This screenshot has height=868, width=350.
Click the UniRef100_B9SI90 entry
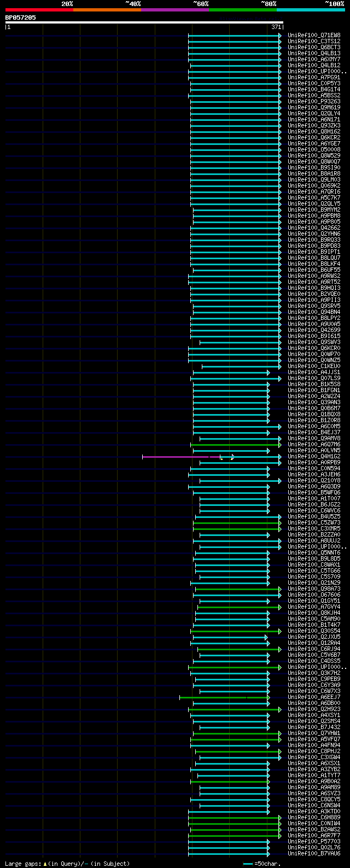point(314,167)
